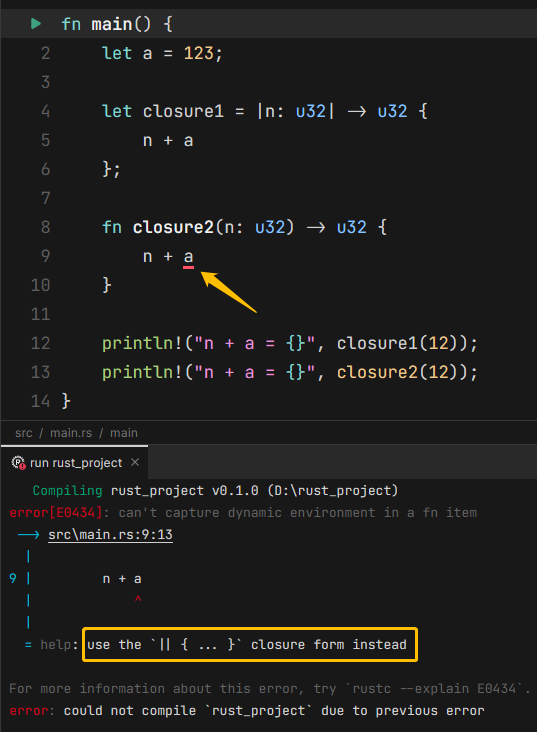The width and height of the screenshot is (537, 732).
Task: Click the underlined 'a' error on line 9
Action: click(x=188, y=257)
